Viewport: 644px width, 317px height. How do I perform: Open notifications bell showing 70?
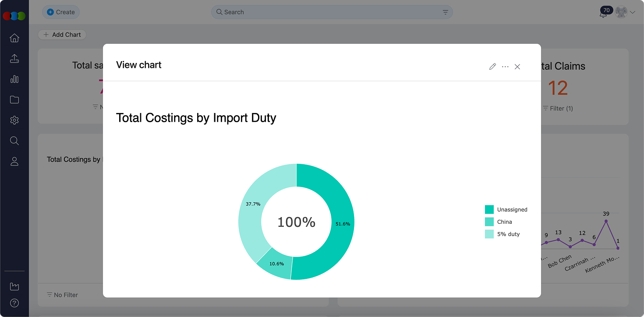tap(603, 13)
